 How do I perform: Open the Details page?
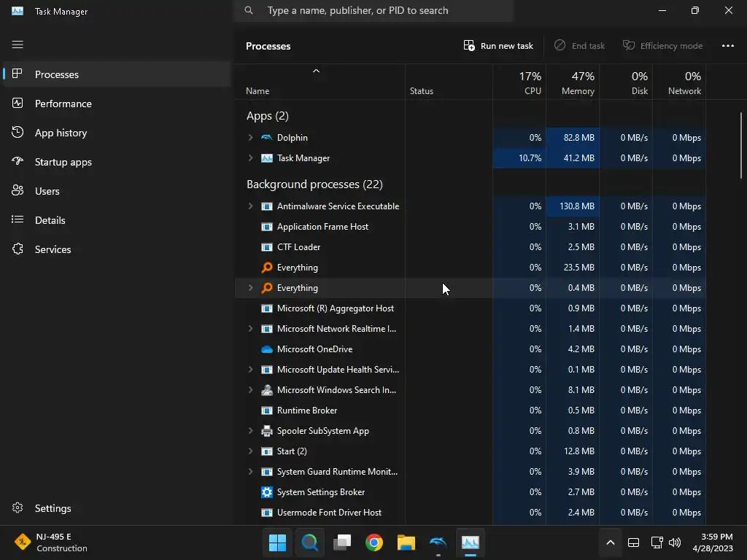117,220
